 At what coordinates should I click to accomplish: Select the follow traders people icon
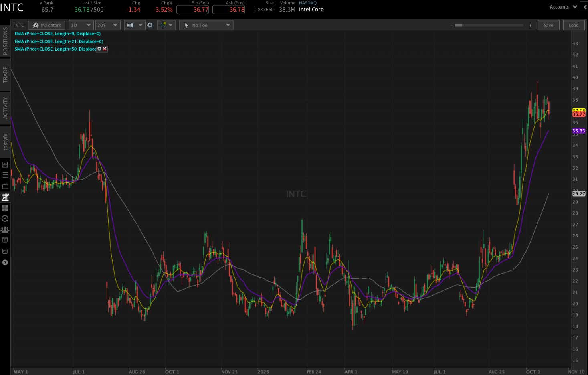tap(5, 229)
